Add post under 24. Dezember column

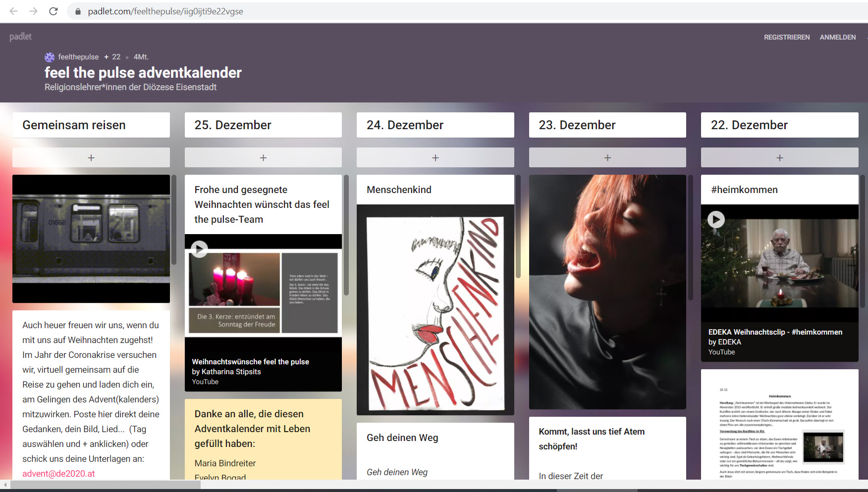tap(435, 157)
